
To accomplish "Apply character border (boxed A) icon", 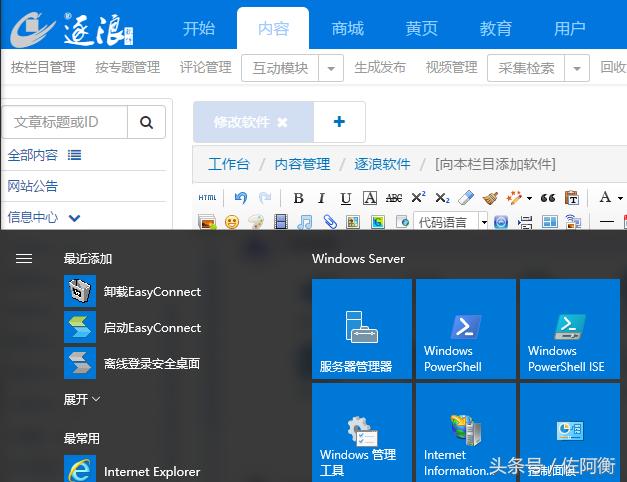I will [370, 198].
